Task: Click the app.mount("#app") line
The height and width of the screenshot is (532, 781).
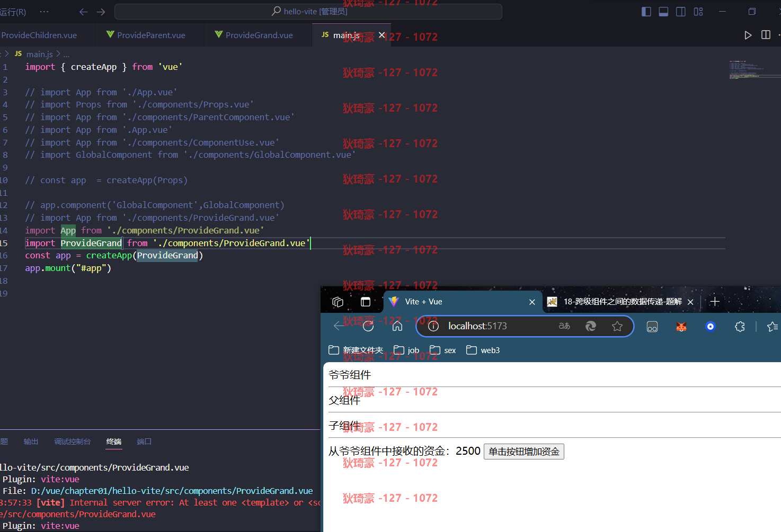Action: 68,268
